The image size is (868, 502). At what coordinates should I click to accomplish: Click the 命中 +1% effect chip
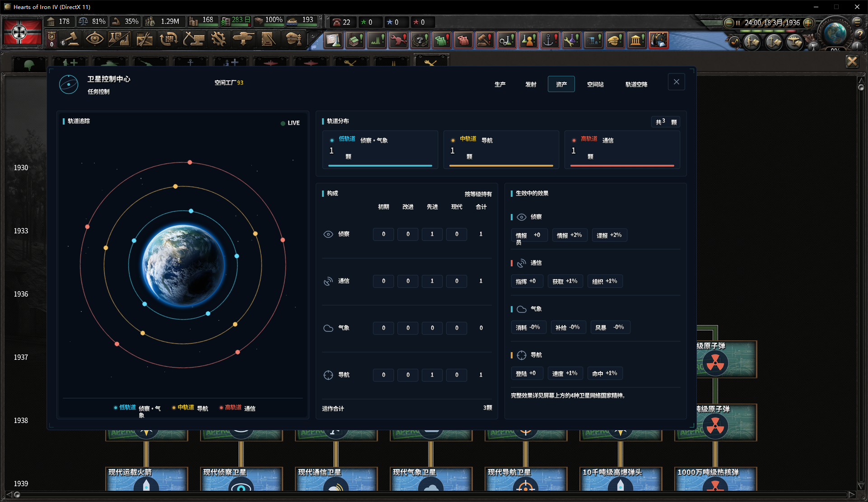point(605,373)
